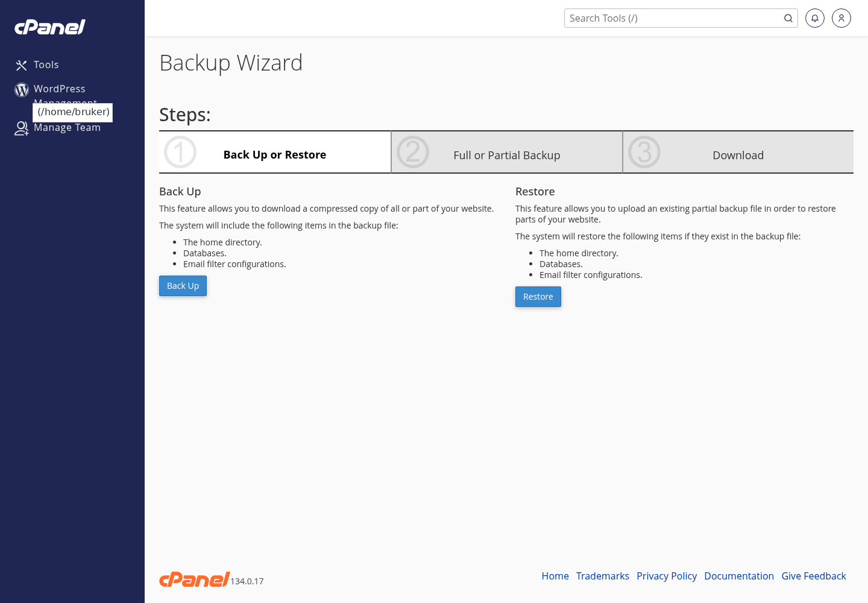Screen dimensions: 868x603
Task: Click the circled step 1 icon
Action: (x=180, y=152)
